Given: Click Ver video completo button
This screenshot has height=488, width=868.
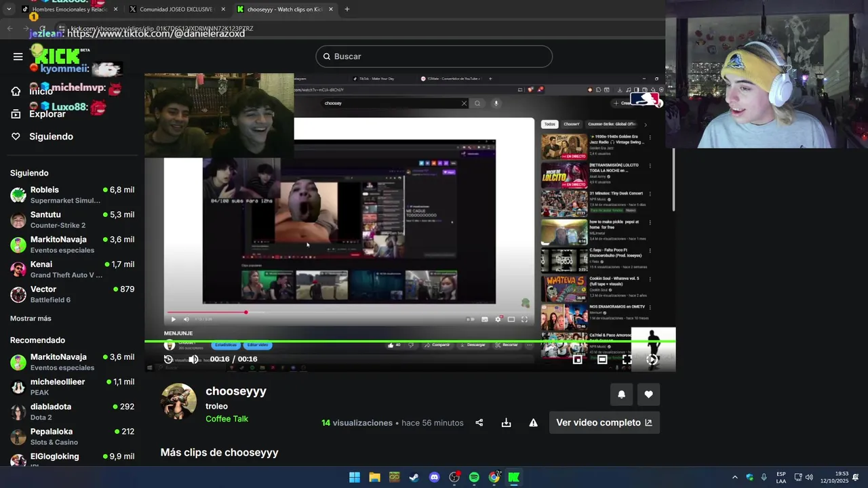Looking at the screenshot, I should 604,422.
